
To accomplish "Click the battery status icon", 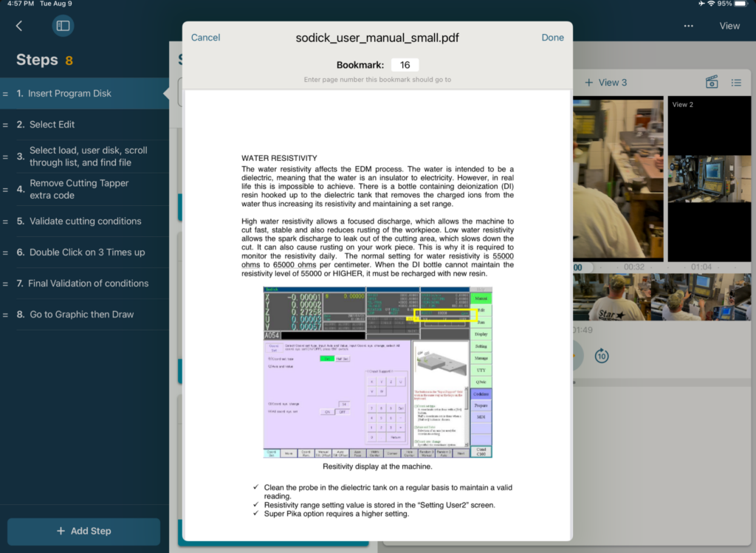I will 740,4.
